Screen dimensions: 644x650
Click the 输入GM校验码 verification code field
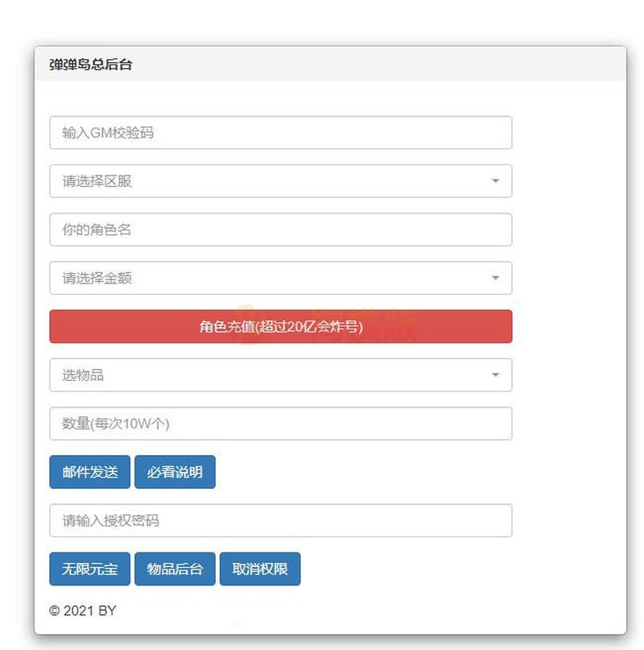tap(280, 132)
